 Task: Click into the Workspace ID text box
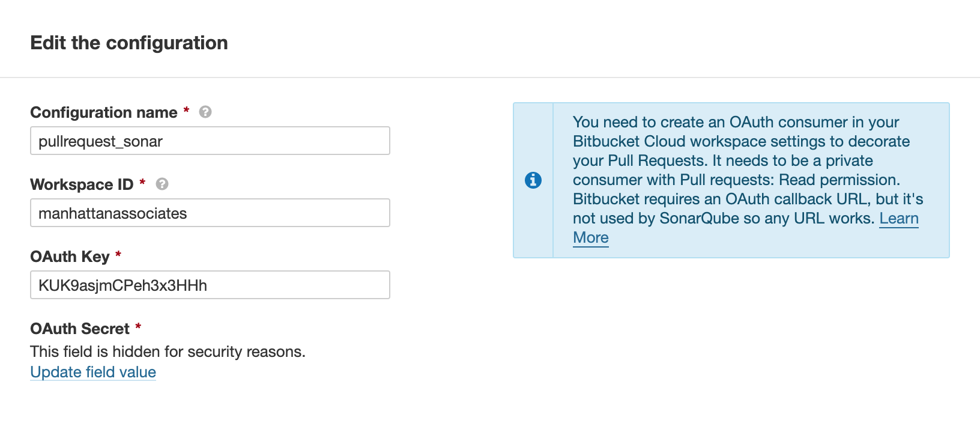[x=210, y=213]
